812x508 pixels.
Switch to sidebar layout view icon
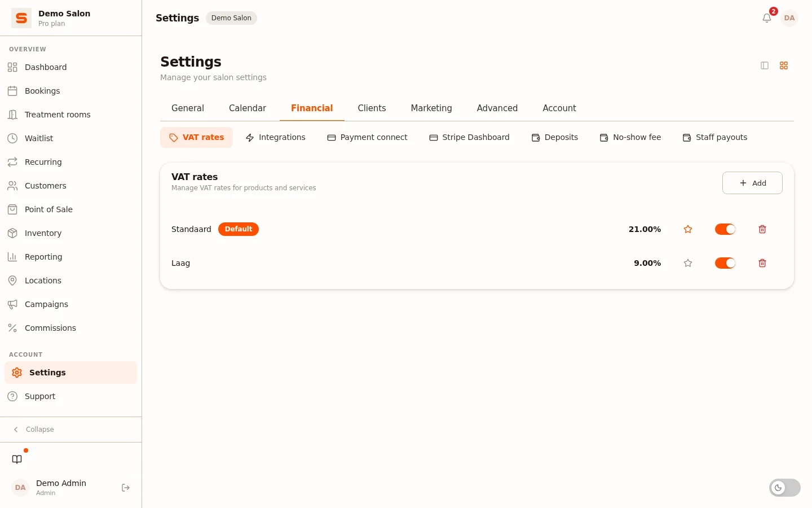[765, 65]
